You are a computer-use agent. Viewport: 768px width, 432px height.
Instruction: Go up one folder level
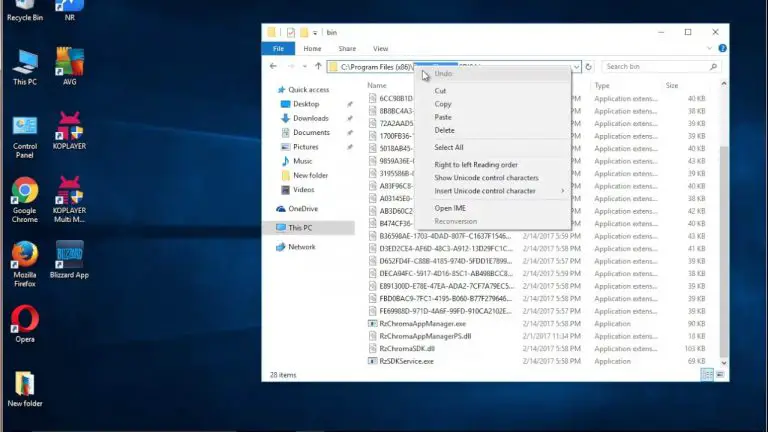[318, 66]
